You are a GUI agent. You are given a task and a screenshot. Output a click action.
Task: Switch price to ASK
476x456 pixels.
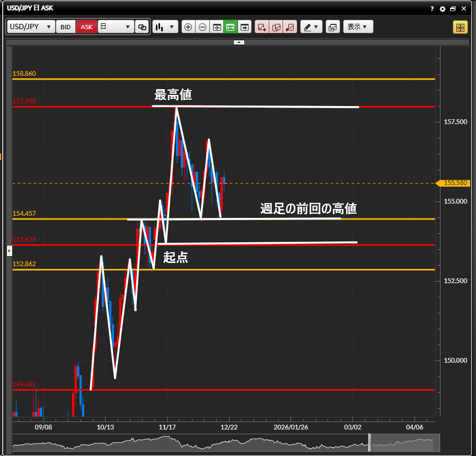click(x=86, y=27)
